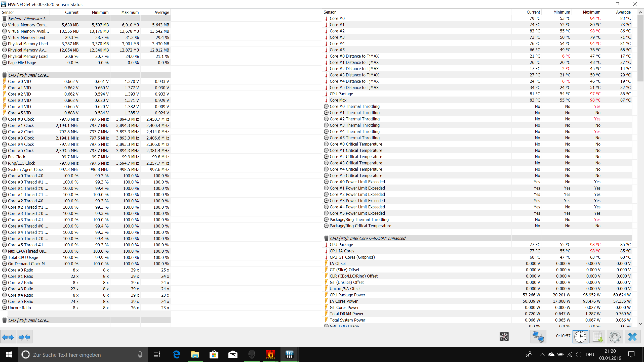Screen dimensions: 644x362
Task: Open File Explorer from taskbar
Action: tap(195, 354)
